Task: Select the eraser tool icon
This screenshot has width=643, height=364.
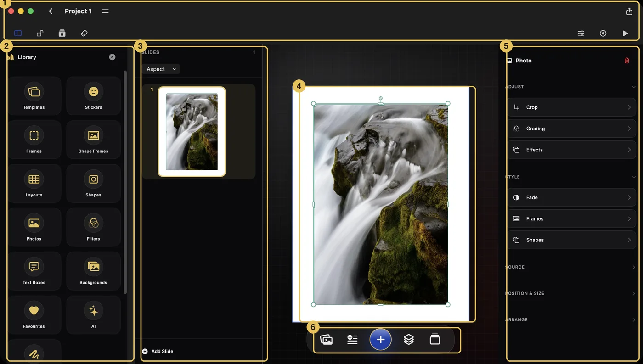Action: [84, 33]
